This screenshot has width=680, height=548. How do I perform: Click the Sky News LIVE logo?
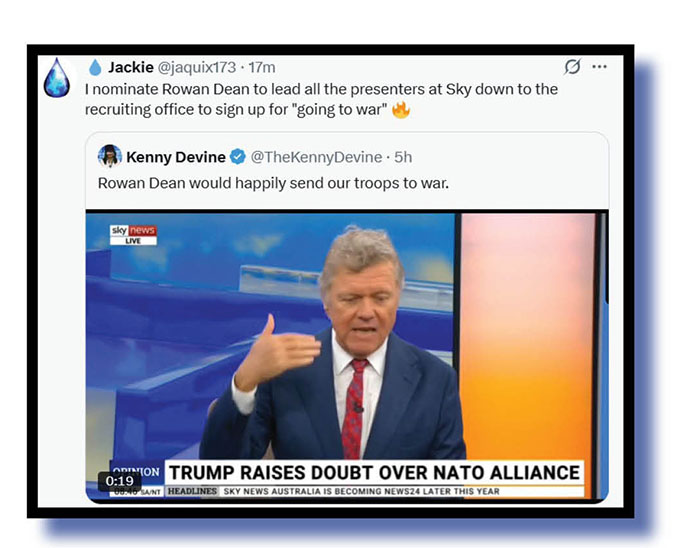(x=133, y=235)
